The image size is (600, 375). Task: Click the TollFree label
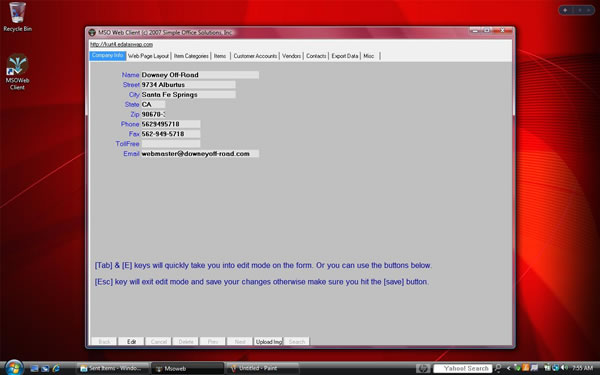click(x=127, y=144)
